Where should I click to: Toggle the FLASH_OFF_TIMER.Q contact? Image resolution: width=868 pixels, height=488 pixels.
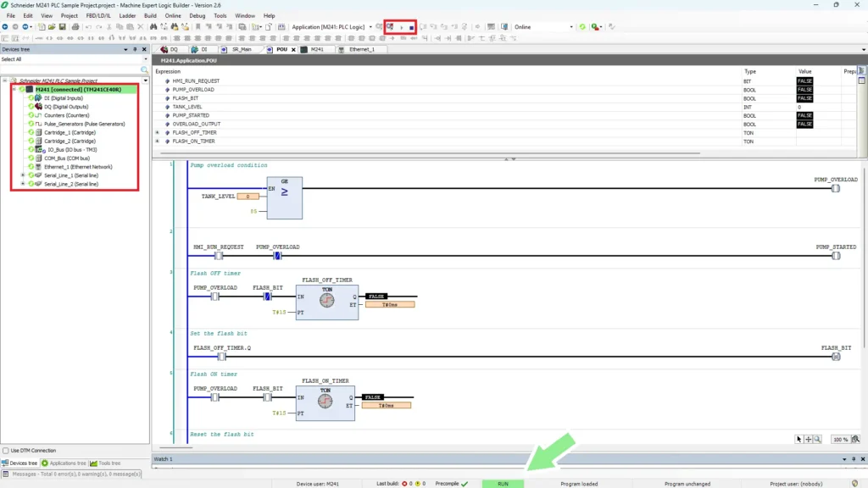pos(221,357)
